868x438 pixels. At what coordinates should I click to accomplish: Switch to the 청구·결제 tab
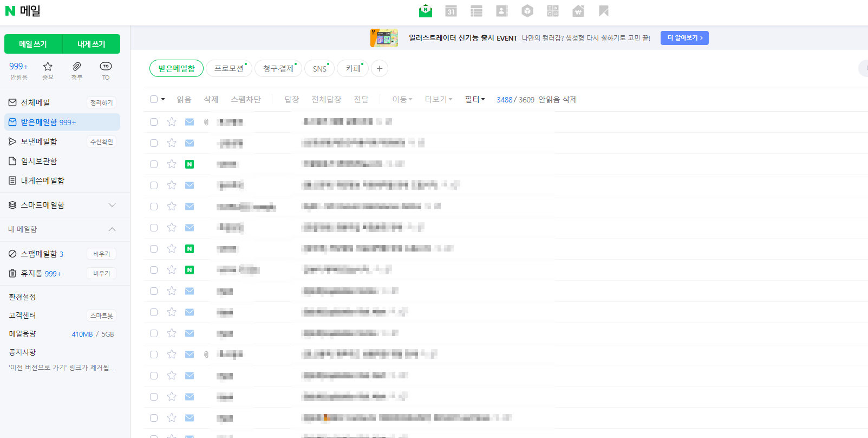[x=278, y=68]
